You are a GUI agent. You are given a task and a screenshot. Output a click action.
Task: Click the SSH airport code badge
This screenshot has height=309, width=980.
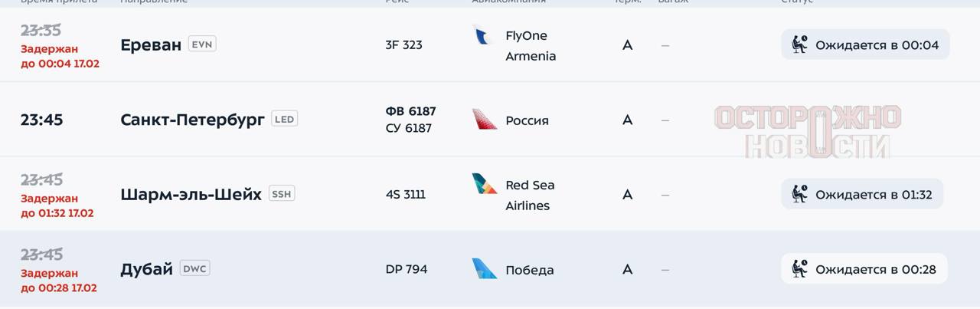coord(281,194)
